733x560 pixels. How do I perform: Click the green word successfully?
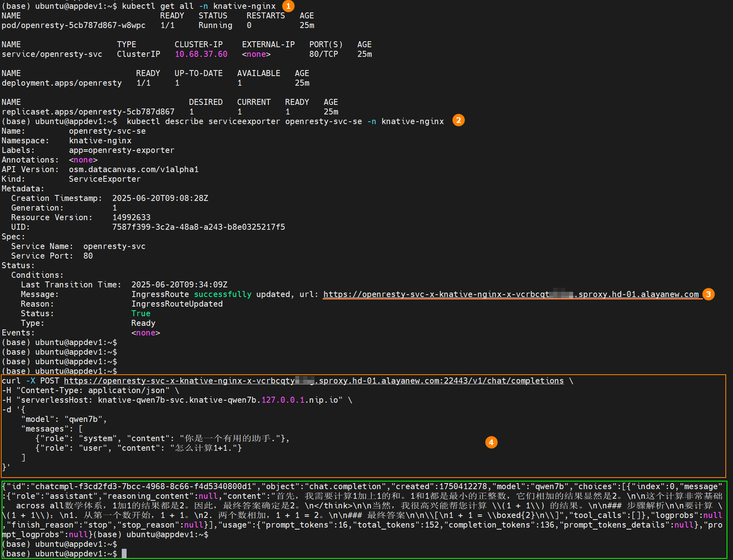coord(223,294)
